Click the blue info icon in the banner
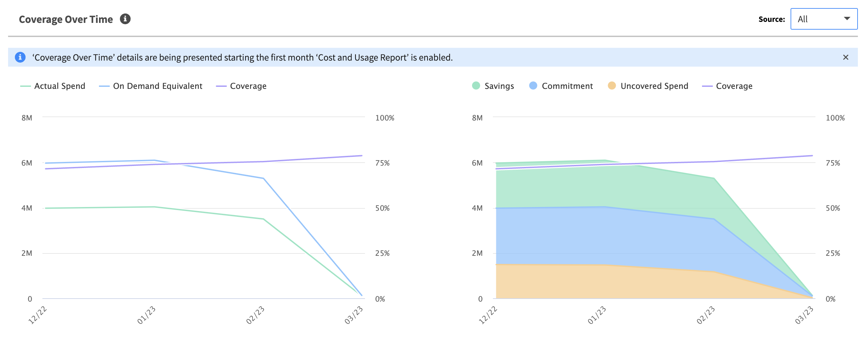This screenshot has height=342, width=868. click(x=20, y=57)
